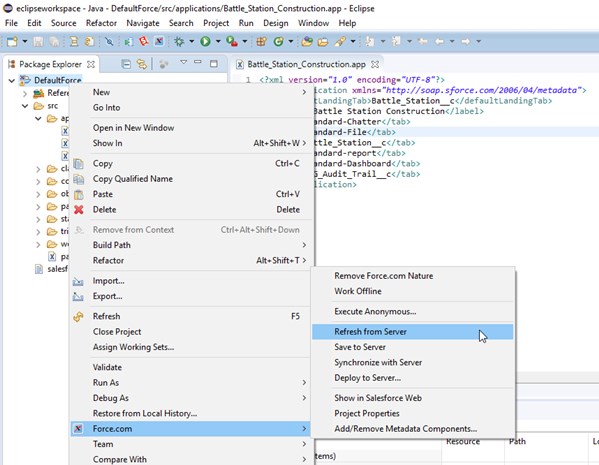Viewport: 599px width, 465px height.
Task: Open the Refactor menu in menu bar
Action: tap(101, 23)
